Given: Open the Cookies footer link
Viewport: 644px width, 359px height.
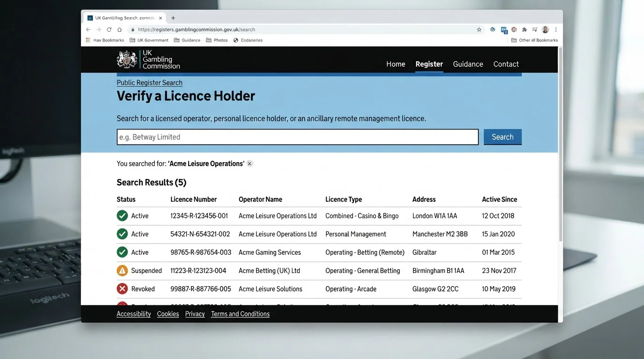Looking at the screenshot, I should (168, 314).
